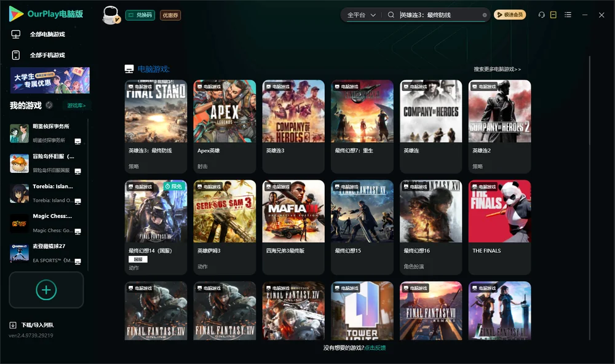Image resolution: width=615 pixels, height=364 pixels.
Task: Open the user avatar profile
Action: [111, 15]
